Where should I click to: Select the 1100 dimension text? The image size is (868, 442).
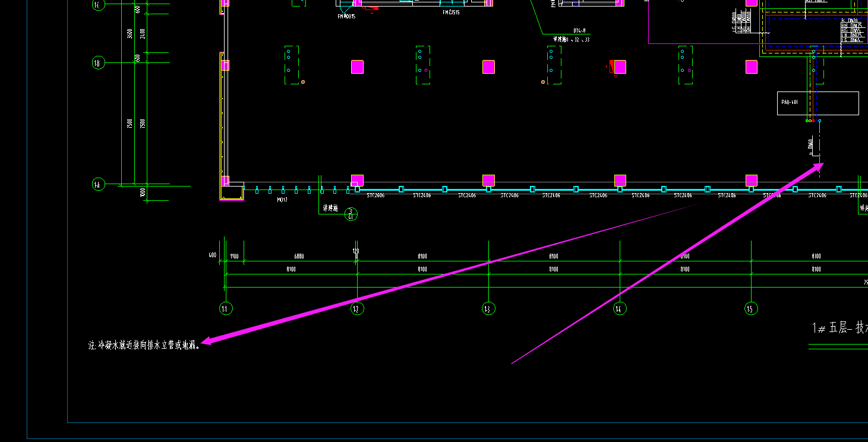[234, 256]
